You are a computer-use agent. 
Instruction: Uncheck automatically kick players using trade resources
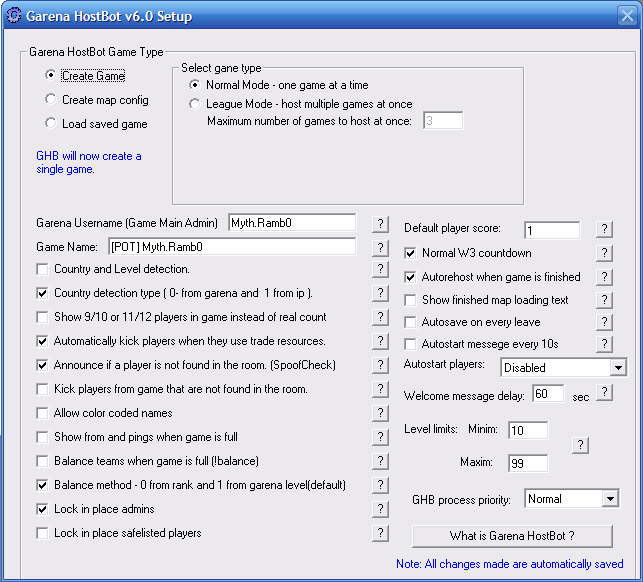coord(42,341)
